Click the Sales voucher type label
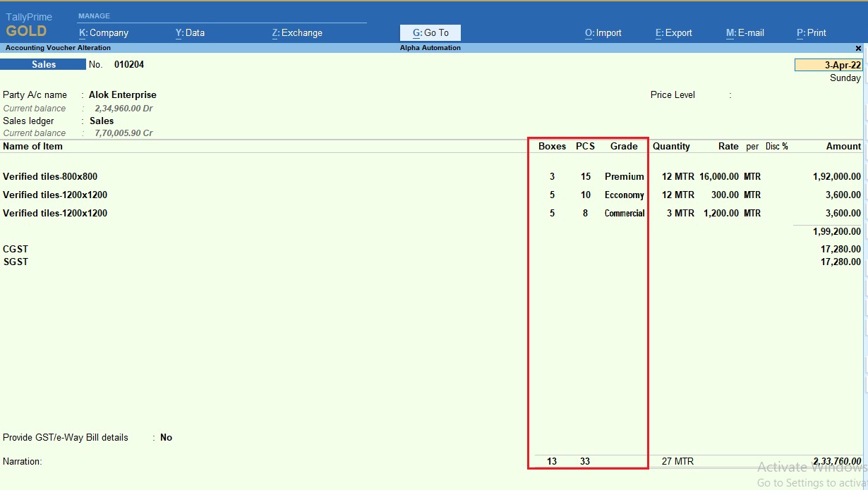 click(x=42, y=64)
